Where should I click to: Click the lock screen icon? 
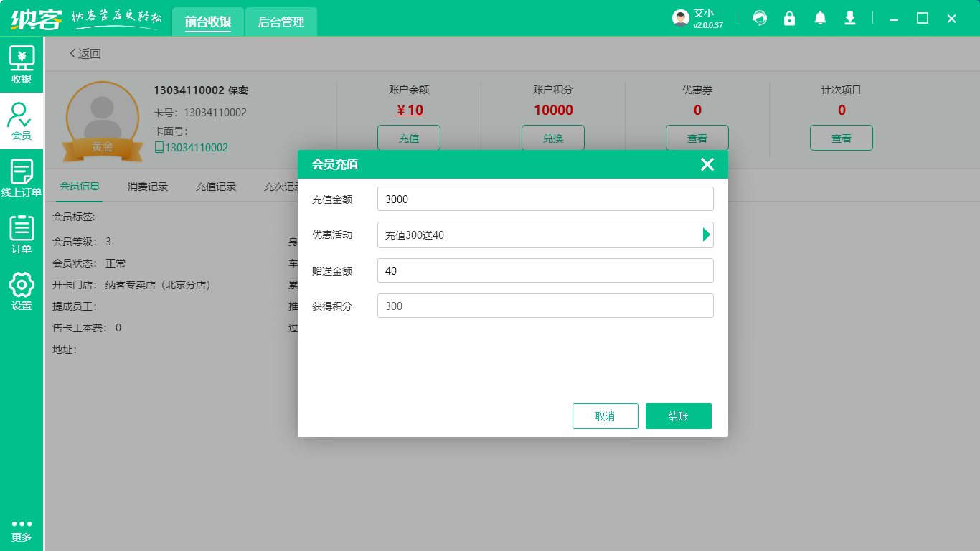[789, 18]
